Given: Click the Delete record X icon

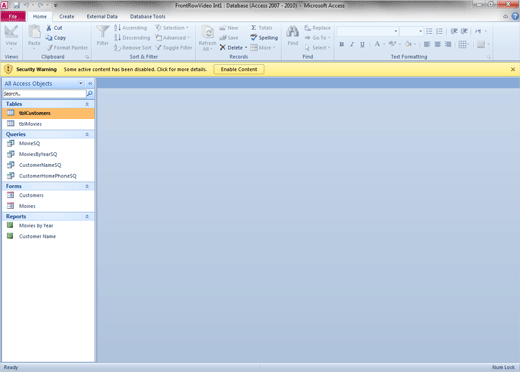Looking at the screenshot, I should pos(223,48).
